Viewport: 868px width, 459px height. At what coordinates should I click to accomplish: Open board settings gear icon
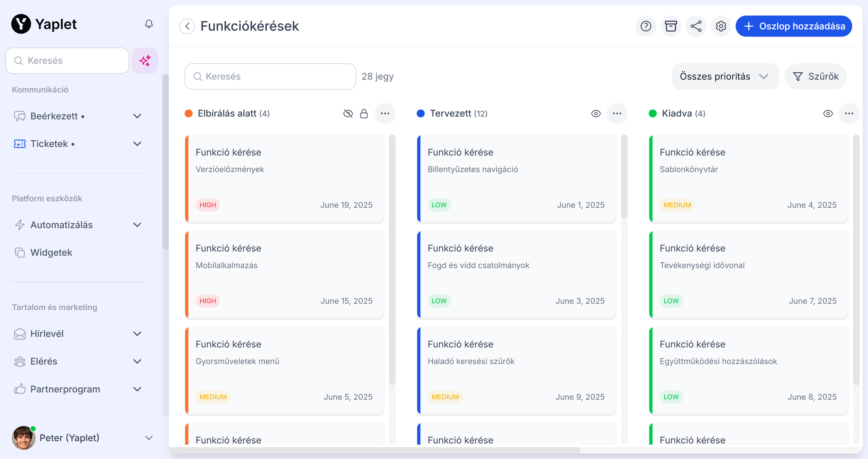click(721, 26)
